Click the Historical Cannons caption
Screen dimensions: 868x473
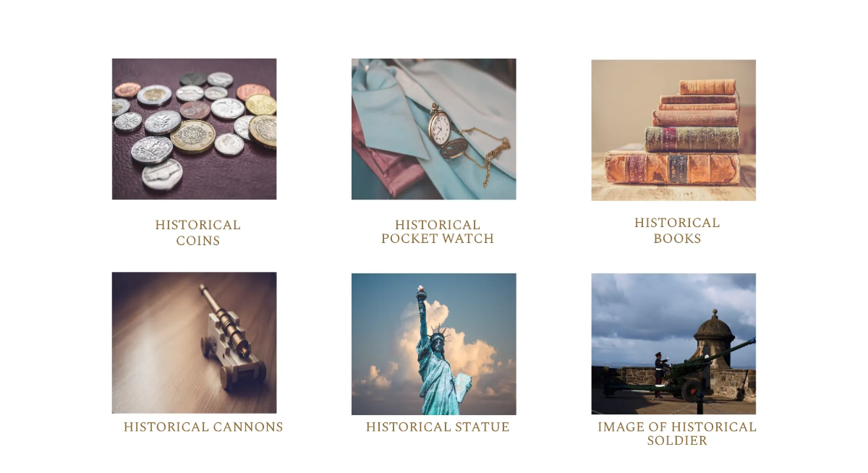(x=203, y=427)
